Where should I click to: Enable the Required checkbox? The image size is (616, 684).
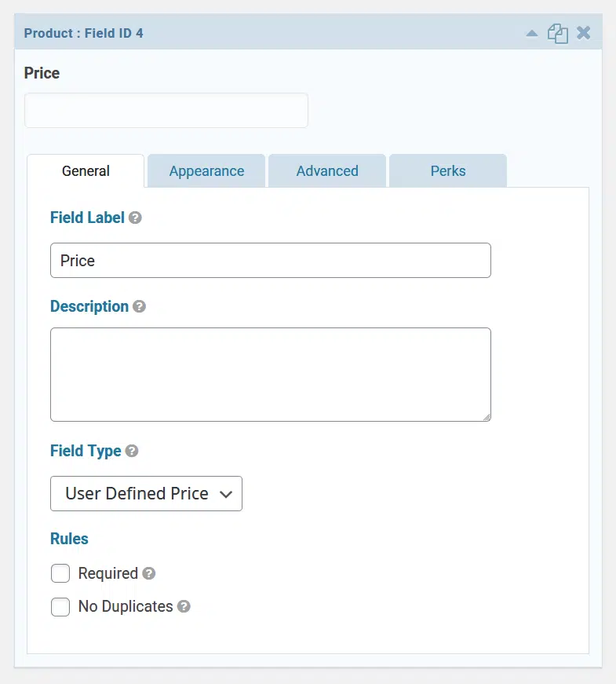click(x=60, y=573)
